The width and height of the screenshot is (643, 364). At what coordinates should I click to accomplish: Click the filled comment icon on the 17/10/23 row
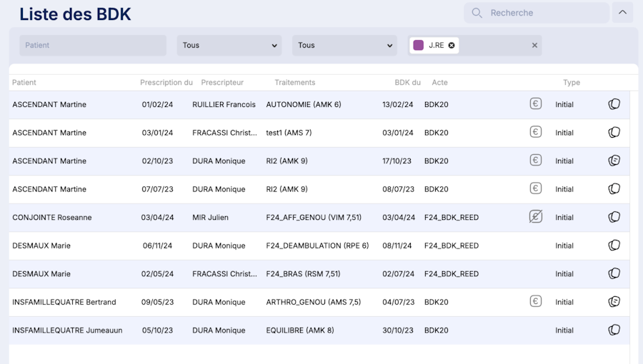(x=614, y=161)
